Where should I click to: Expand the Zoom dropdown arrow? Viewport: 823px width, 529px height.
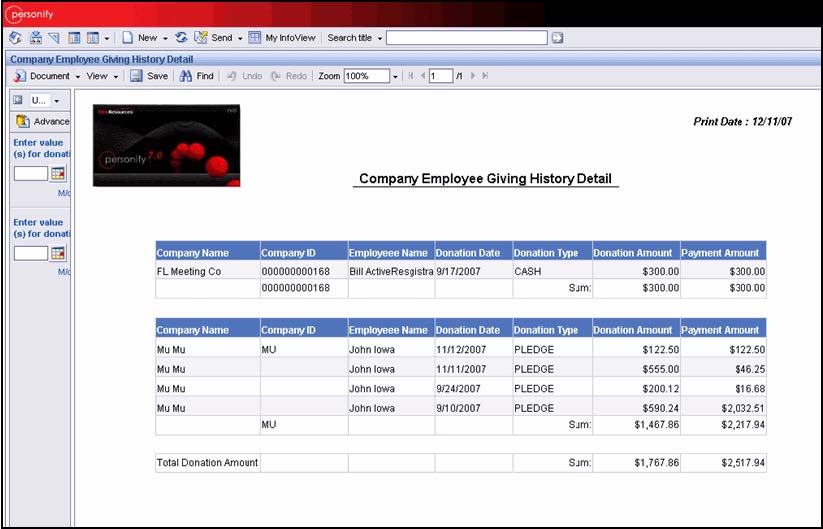395,77
